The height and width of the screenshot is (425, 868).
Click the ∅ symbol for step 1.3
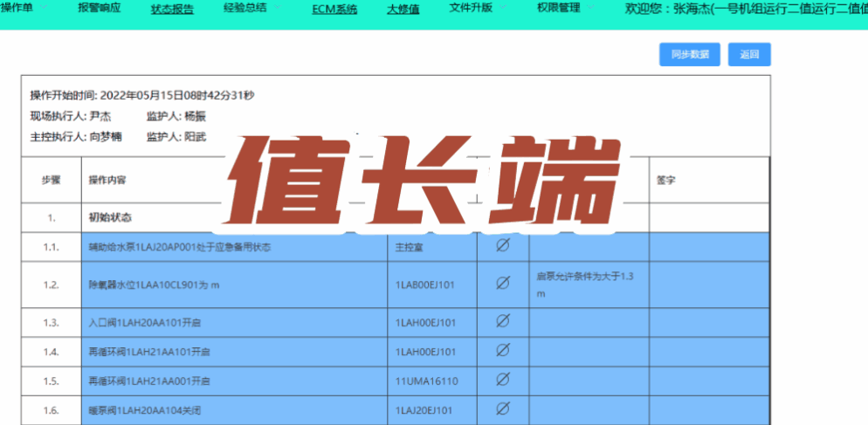pyautogui.click(x=502, y=322)
